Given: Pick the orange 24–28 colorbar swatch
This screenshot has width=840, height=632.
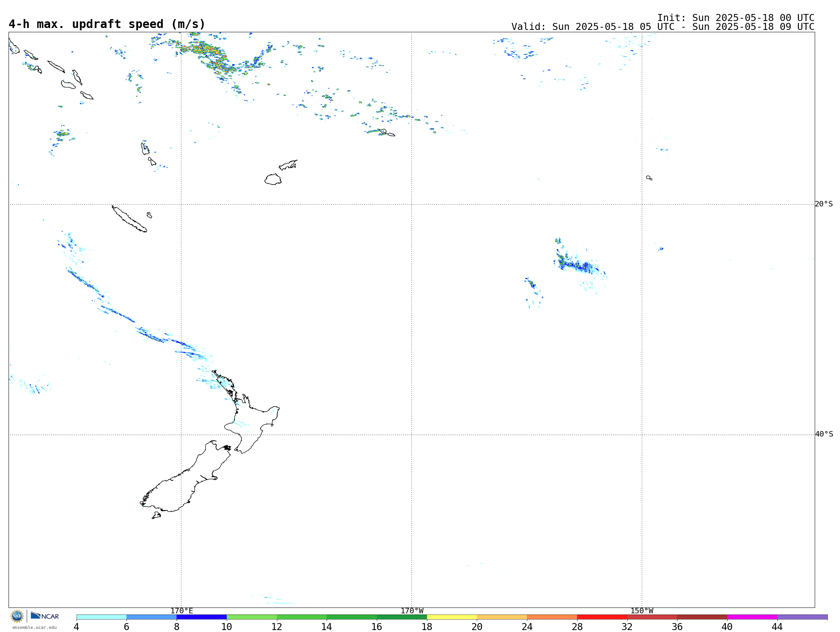Looking at the screenshot, I should point(552,617).
